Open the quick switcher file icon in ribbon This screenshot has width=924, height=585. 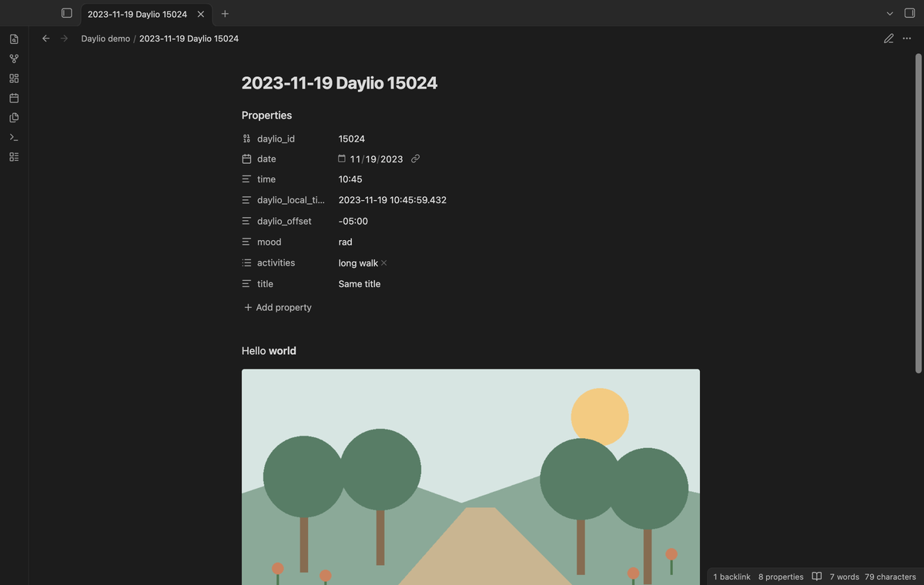[14, 38]
